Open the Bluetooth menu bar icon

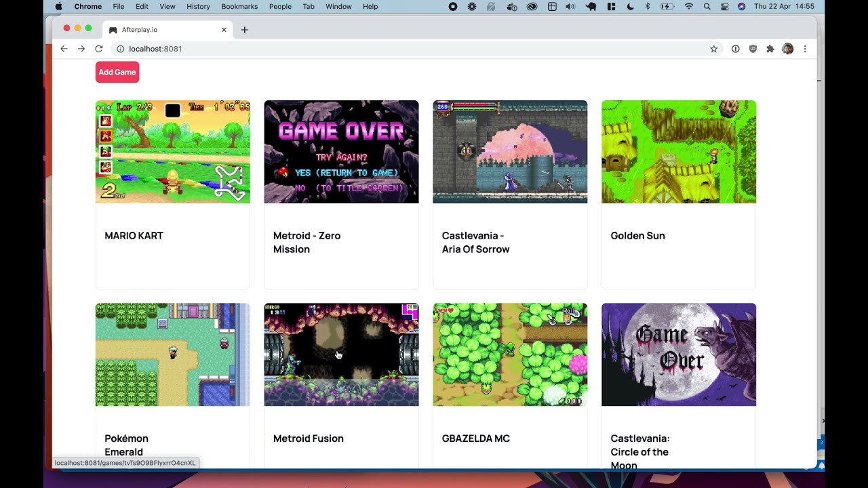(x=648, y=6)
